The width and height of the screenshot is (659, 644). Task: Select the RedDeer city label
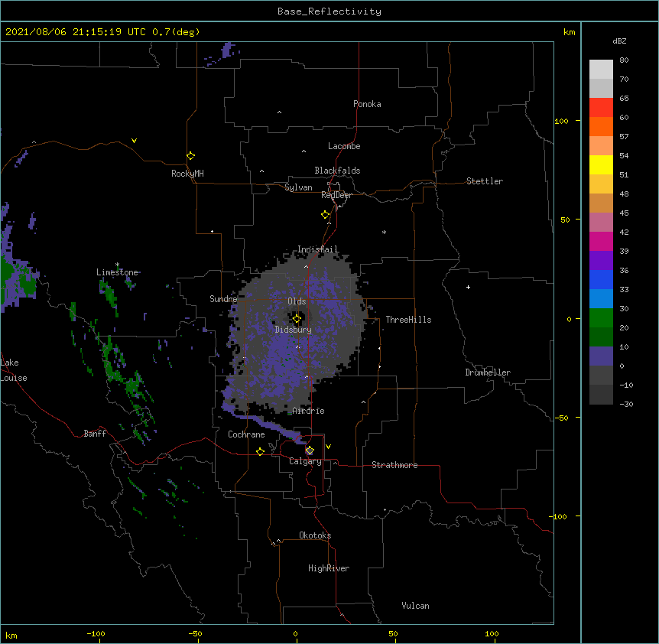336,195
